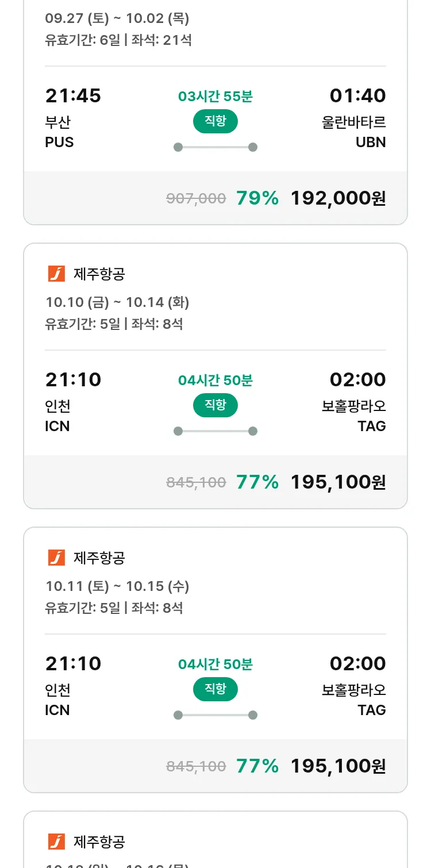The height and width of the screenshot is (868, 431).
Task: Click Jeju Air logo on 10.11 flight card
Action: [56, 558]
